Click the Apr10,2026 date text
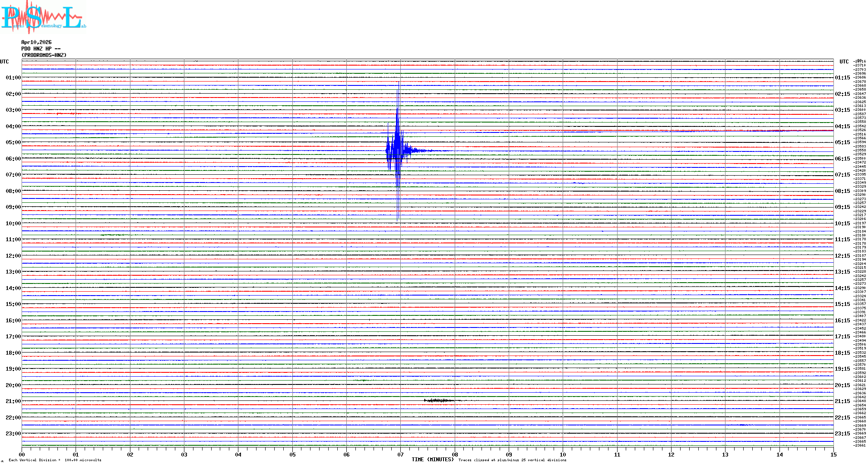The width and height of the screenshot is (868, 466). 36,42
